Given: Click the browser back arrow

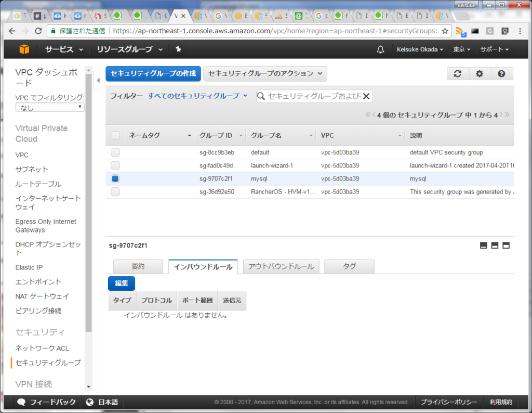Looking at the screenshot, I should pyautogui.click(x=12, y=31).
